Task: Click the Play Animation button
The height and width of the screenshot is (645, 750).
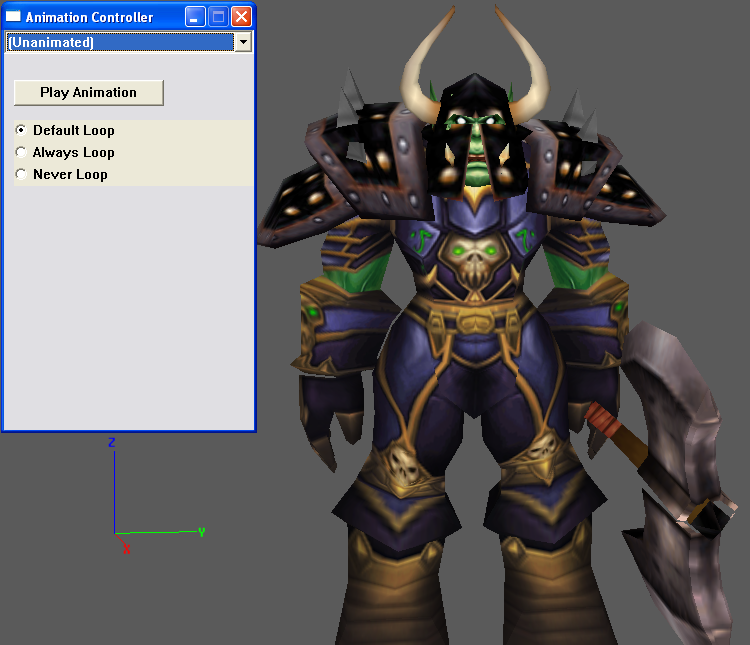Action: point(89,93)
